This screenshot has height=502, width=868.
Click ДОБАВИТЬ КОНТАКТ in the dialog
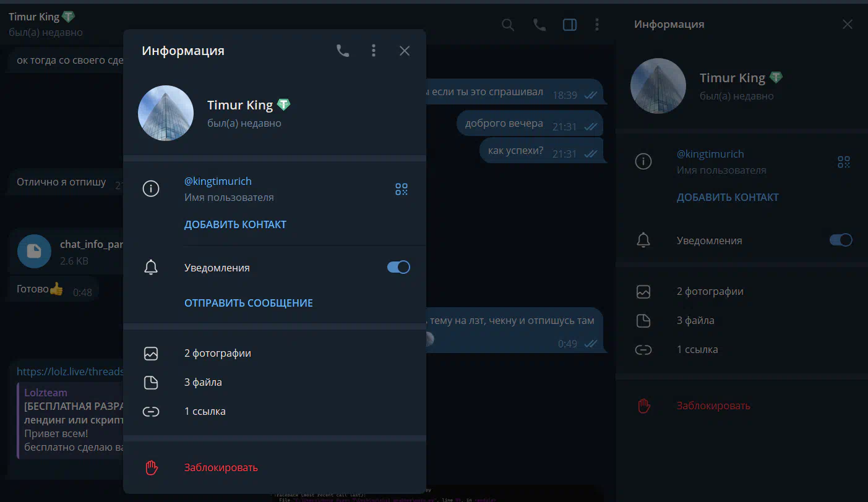[x=235, y=224]
